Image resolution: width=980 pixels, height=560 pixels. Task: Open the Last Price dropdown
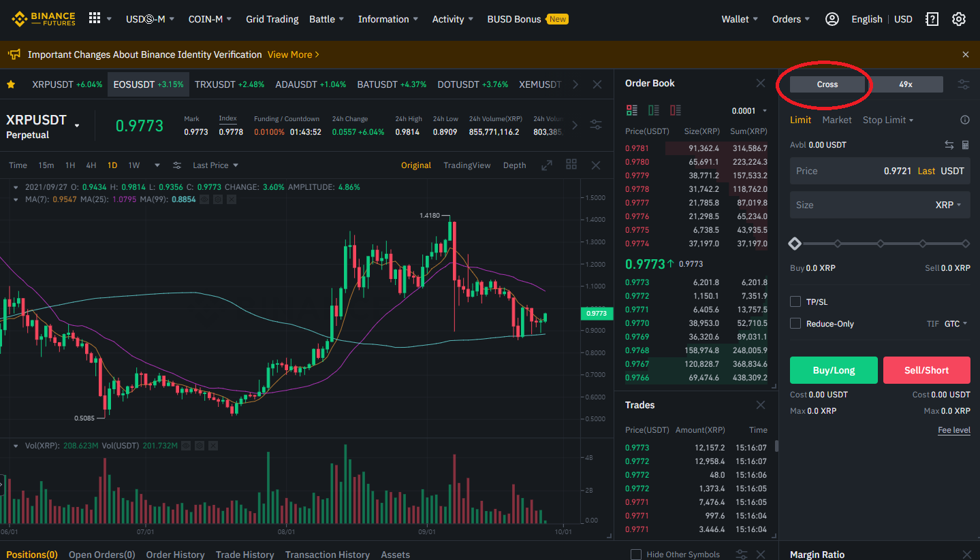215,165
